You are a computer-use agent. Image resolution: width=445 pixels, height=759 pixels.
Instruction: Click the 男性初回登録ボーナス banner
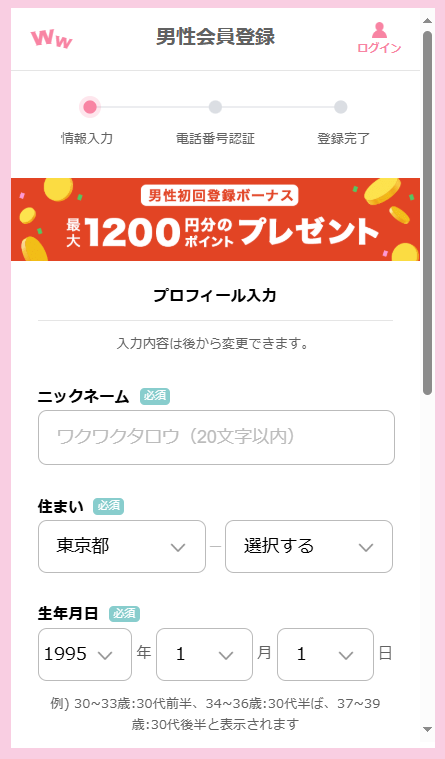tap(215, 219)
